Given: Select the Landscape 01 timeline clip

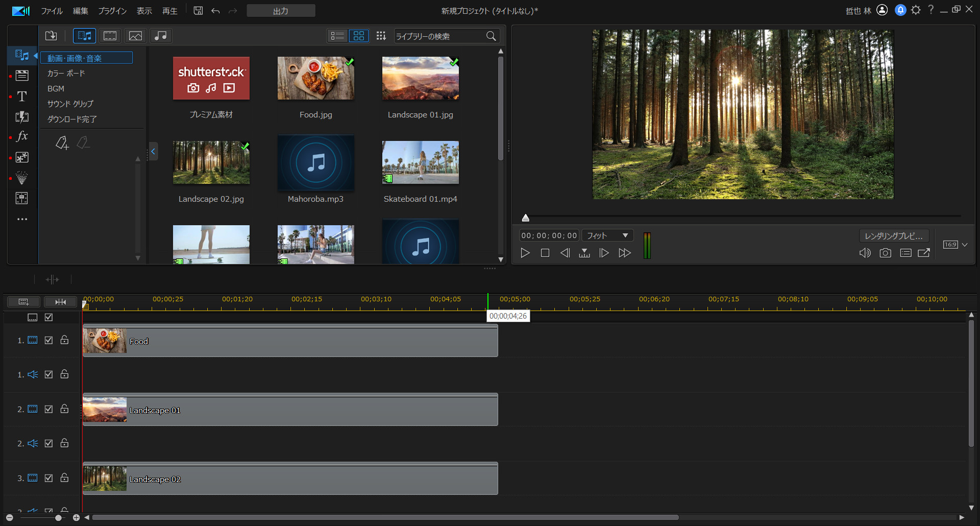Looking at the screenshot, I should tap(290, 410).
